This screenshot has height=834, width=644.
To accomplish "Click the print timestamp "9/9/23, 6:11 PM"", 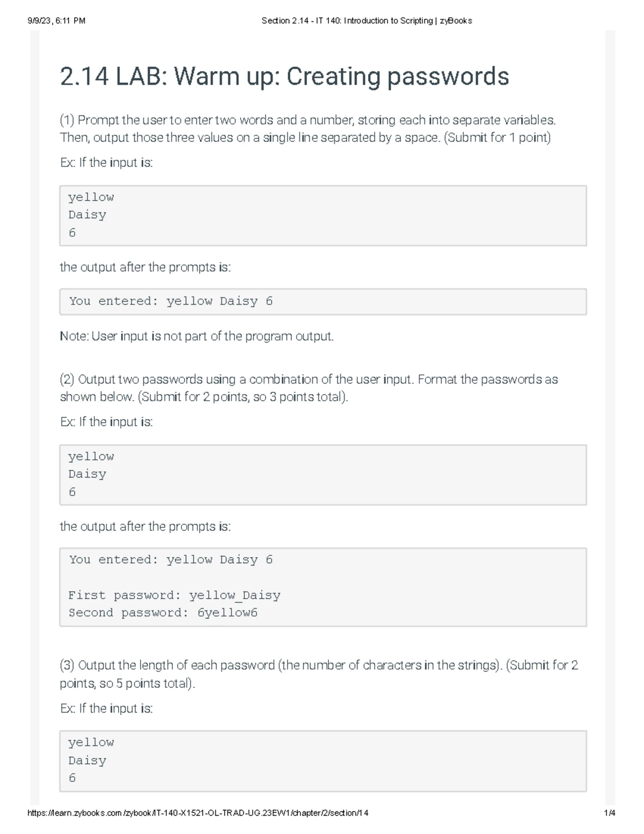I will 56,21.
